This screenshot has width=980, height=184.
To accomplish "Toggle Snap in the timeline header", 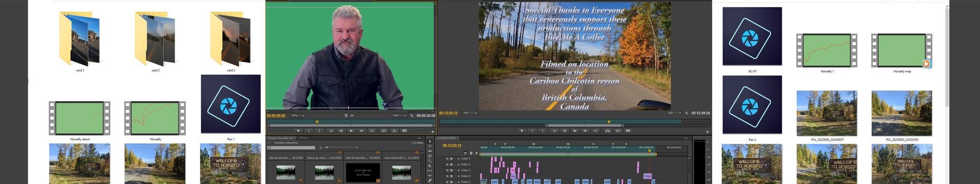I will pyautogui.click(x=465, y=153).
